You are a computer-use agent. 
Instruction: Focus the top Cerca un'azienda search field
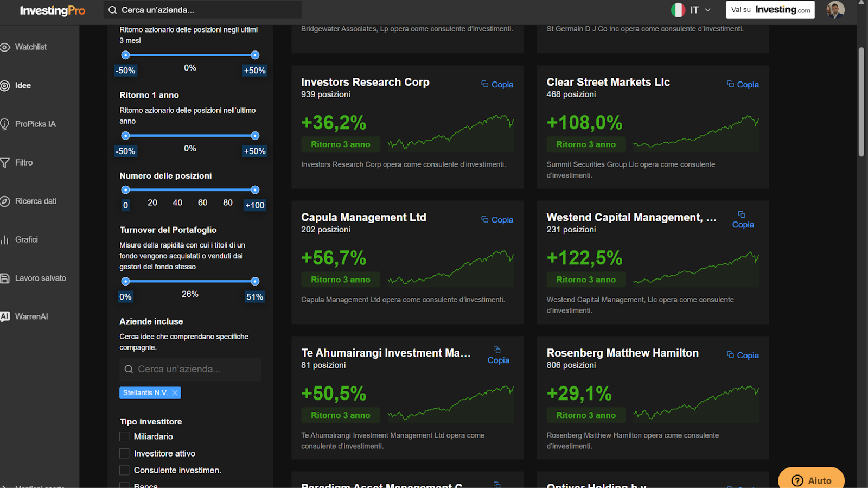tap(203, 10)
